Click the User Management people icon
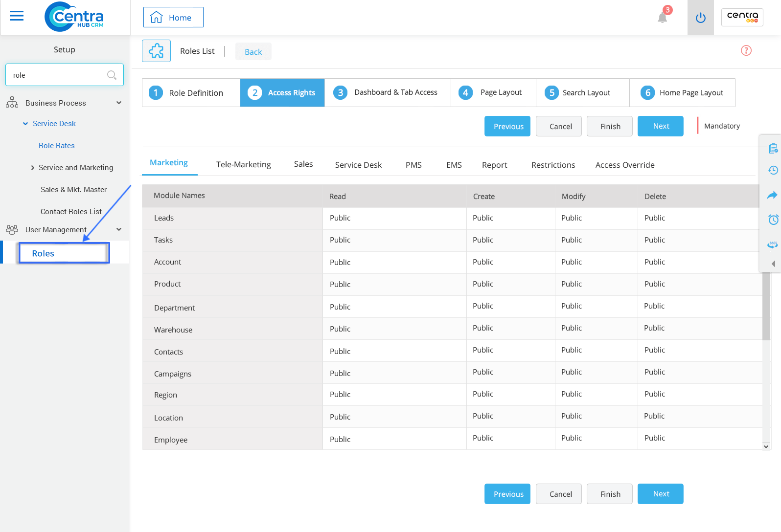781x532 pixels. point(12,229)
